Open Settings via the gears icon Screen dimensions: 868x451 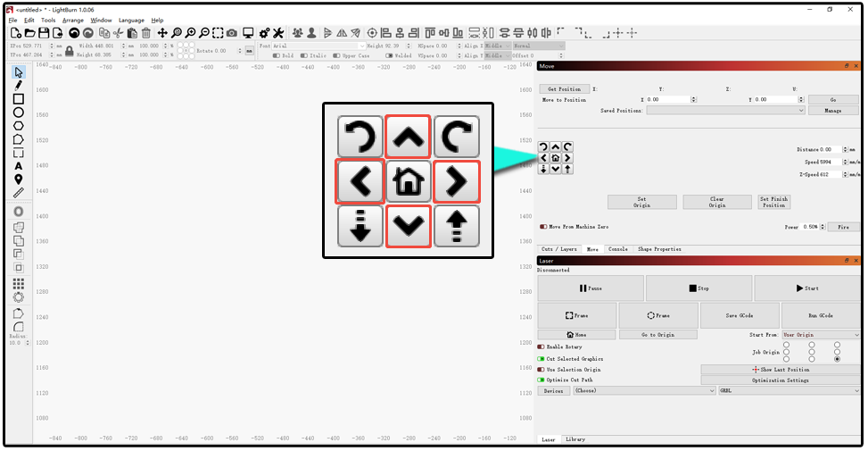click(x=265, y=33)
